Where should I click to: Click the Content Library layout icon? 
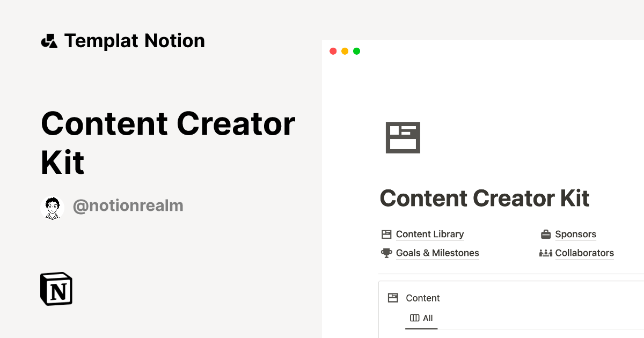tap(386, 234)
